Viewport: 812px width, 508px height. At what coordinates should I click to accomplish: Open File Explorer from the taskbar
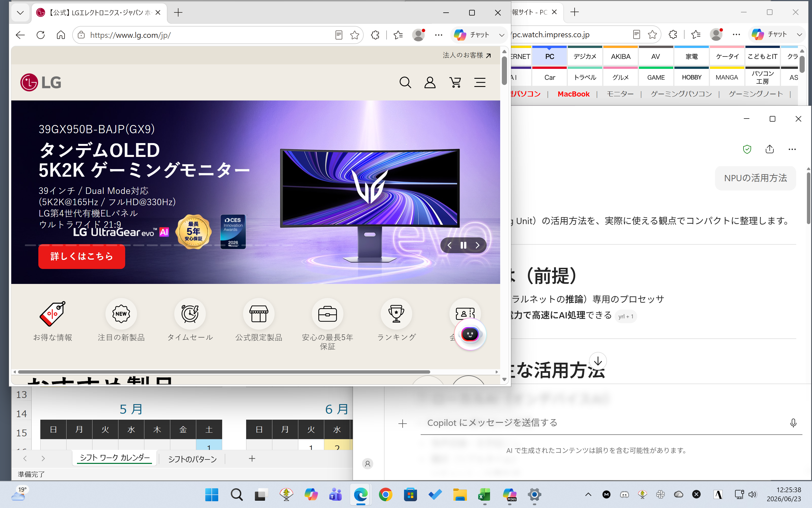(x=460, y=494)
